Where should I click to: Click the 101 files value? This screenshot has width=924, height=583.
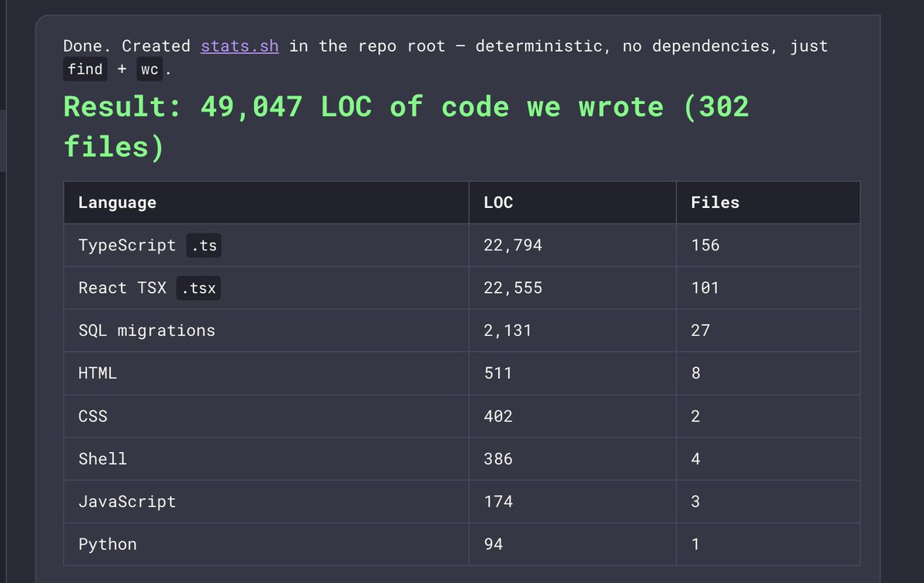point(705,288)
